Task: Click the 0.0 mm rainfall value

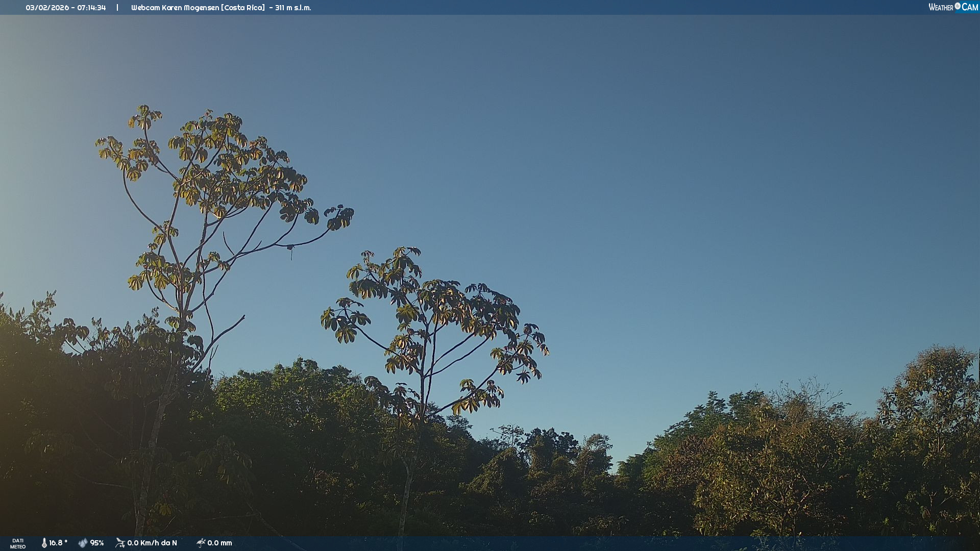Action: pyautogui.click(x=219, y=543)
